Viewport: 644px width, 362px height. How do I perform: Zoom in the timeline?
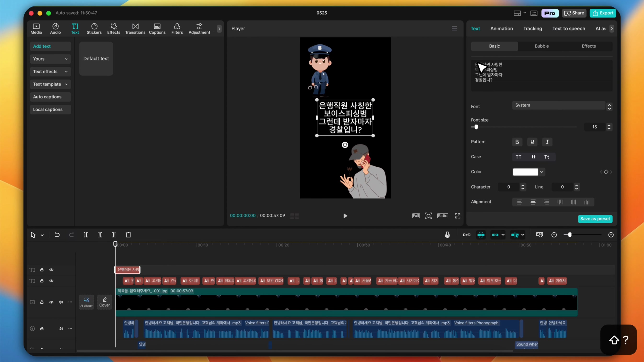[x=611, y=235]
